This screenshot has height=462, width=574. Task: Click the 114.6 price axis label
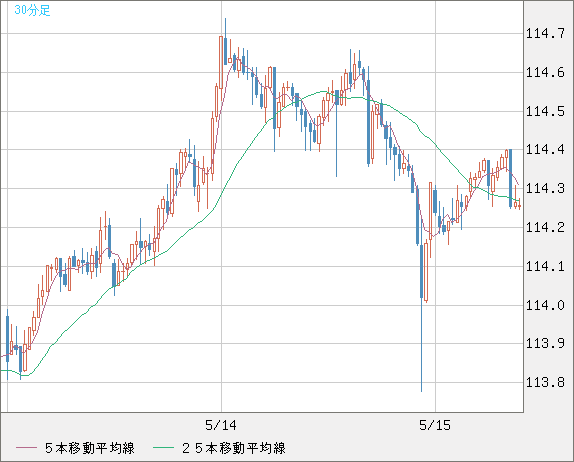545,72
